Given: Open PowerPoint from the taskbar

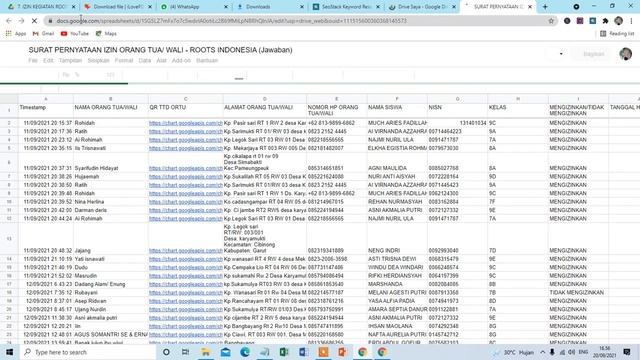Looking at the screenshot, I should [x=342, y=352].
